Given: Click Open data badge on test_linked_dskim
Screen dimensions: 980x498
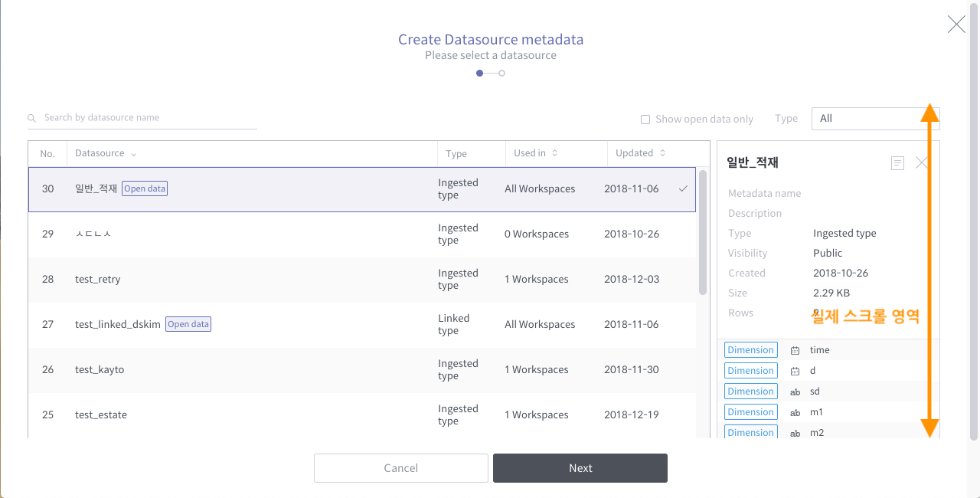Looking at the screenshot, I should [x=188, y=324].
